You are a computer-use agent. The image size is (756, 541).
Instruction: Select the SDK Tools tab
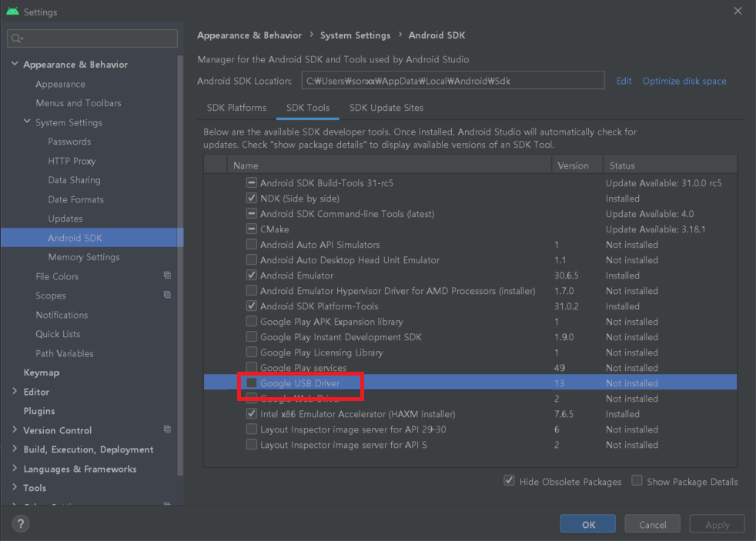[x=308, y=108]
